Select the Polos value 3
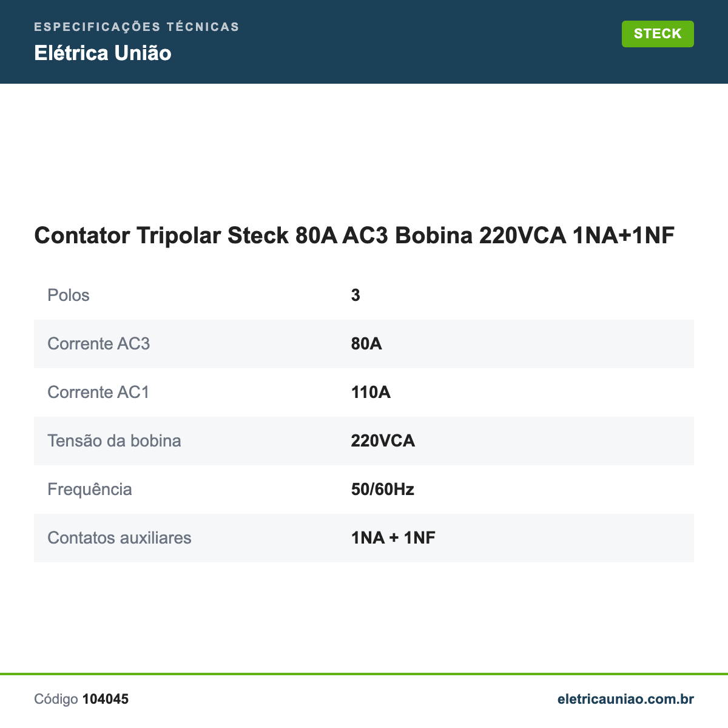This screenshot has width=728, height=728. [x=356, y=295]
